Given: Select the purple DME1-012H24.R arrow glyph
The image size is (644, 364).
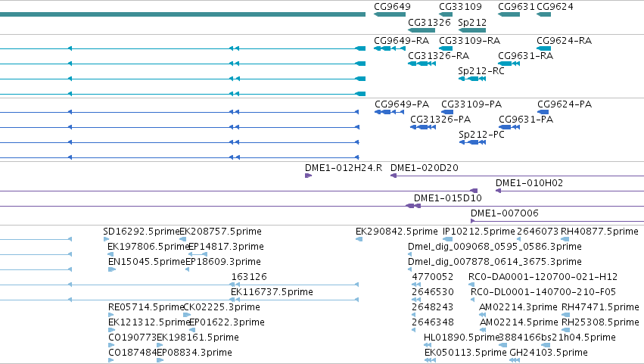Looking at the screenshot, I should (309, 176).
